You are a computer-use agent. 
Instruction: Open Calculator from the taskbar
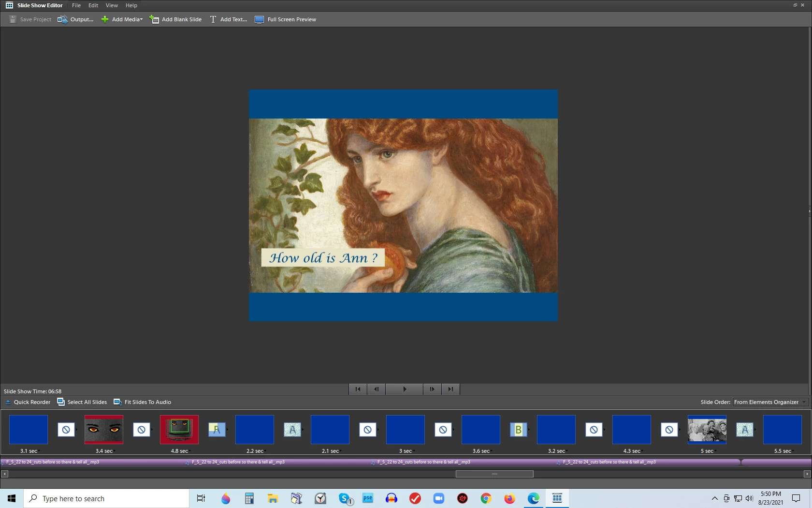pos(249,498)
